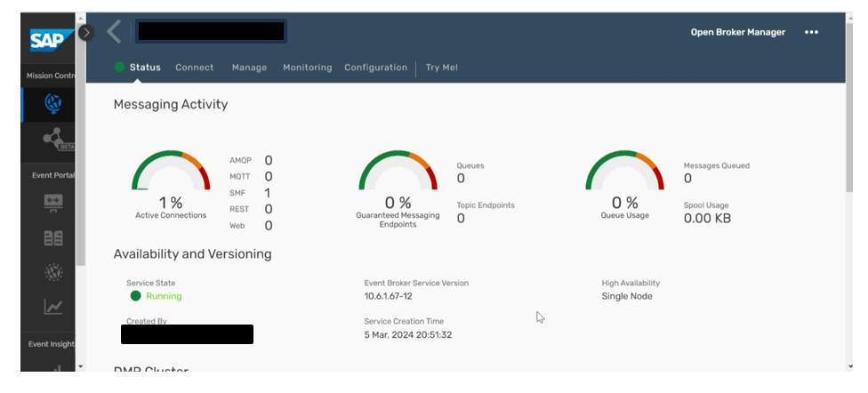Click the AMQP connection label

point(240,161)
